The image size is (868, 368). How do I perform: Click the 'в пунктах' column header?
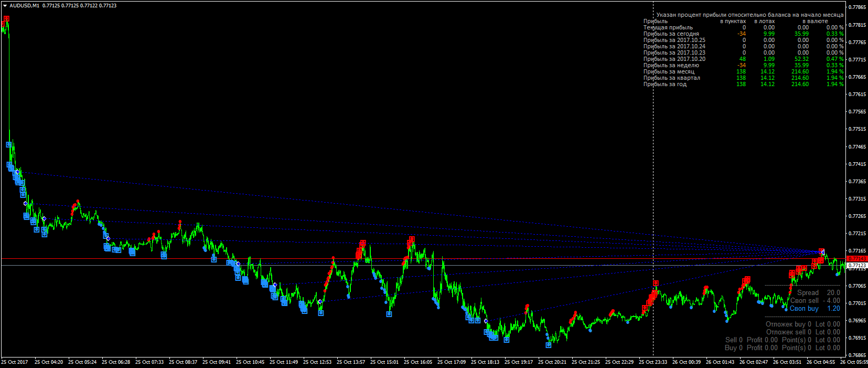click(x=733, y=21)
